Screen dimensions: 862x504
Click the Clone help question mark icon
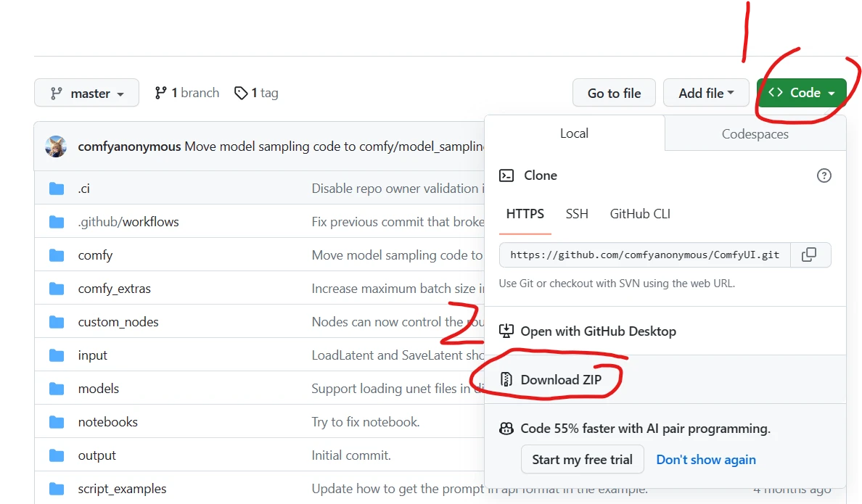click(824, 175)
